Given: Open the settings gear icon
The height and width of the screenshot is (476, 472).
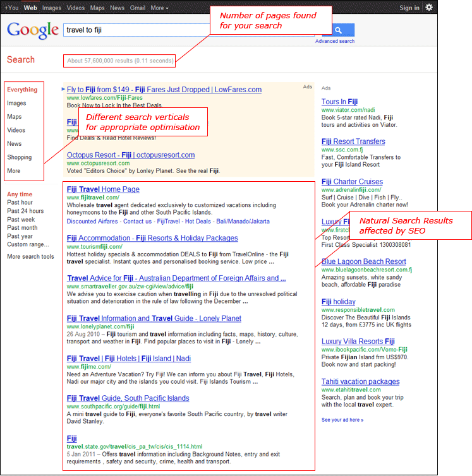Looking at the screenshot, I should coord(429,8).
